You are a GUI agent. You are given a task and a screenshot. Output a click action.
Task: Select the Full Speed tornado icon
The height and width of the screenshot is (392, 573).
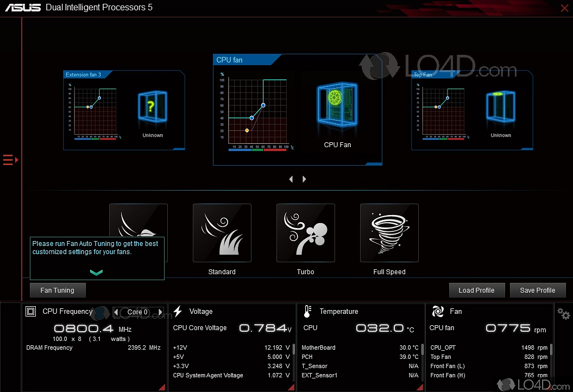tap(389, 233)
